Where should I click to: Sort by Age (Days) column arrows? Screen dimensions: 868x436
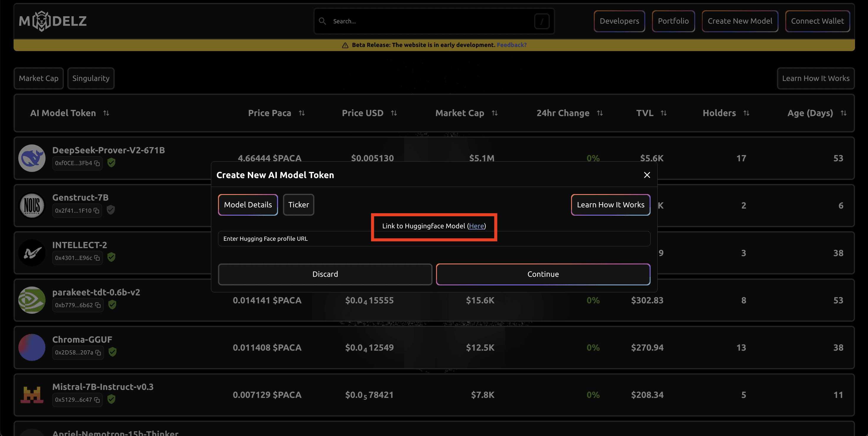(x=843, y=113)
